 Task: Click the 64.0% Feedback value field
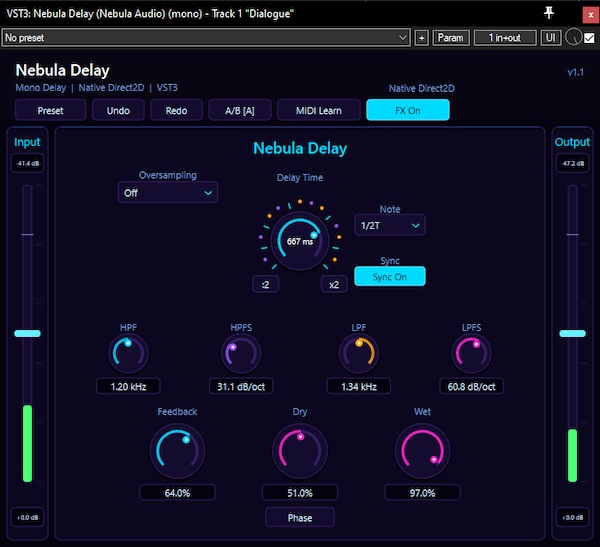click(x=177, y=493)
